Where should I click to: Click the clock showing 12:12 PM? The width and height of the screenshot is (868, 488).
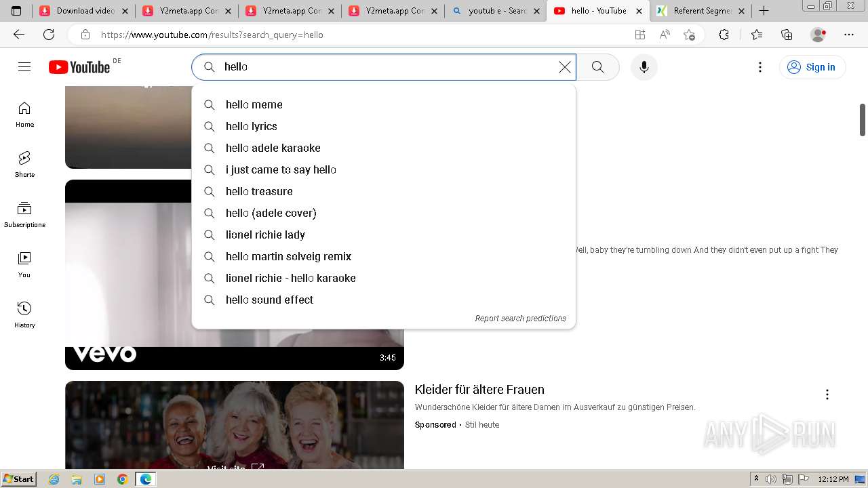(x=833, y=479)
